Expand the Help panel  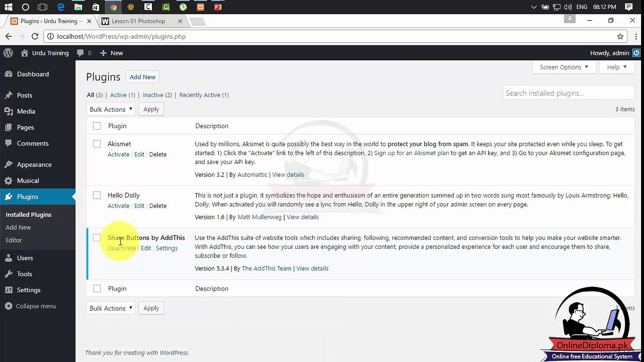pos(617,67)
